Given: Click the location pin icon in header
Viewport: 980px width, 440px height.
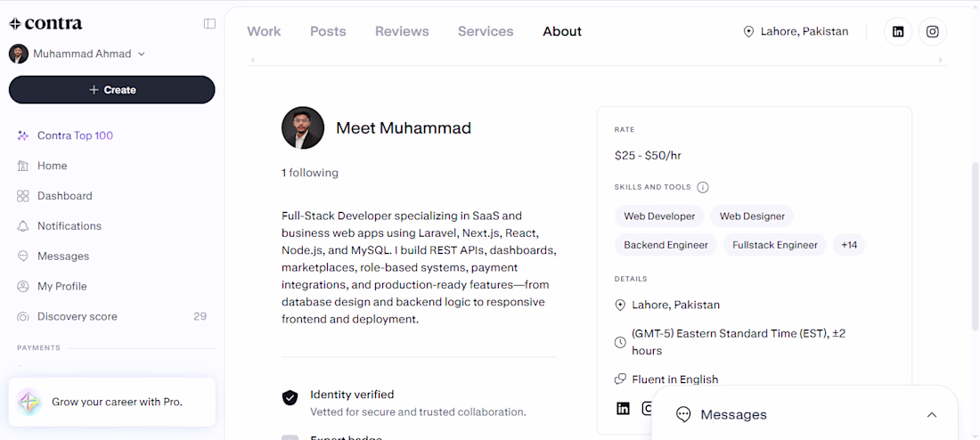Looking at the screenshot, I should [748, 31].
